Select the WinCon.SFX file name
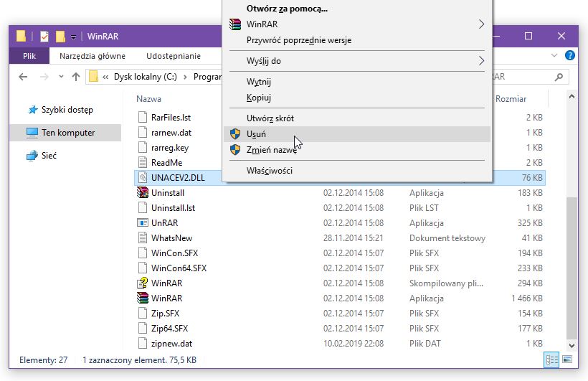Viewport: 588px width, 381px height. (x=174, y=253)
